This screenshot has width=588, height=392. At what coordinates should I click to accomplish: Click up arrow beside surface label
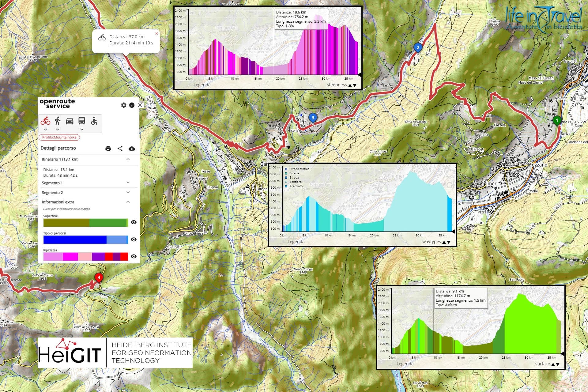tap(553, 364)
